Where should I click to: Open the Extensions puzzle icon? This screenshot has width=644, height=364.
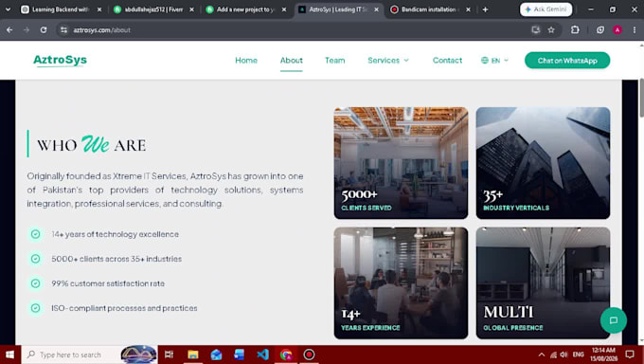[575, 29]
